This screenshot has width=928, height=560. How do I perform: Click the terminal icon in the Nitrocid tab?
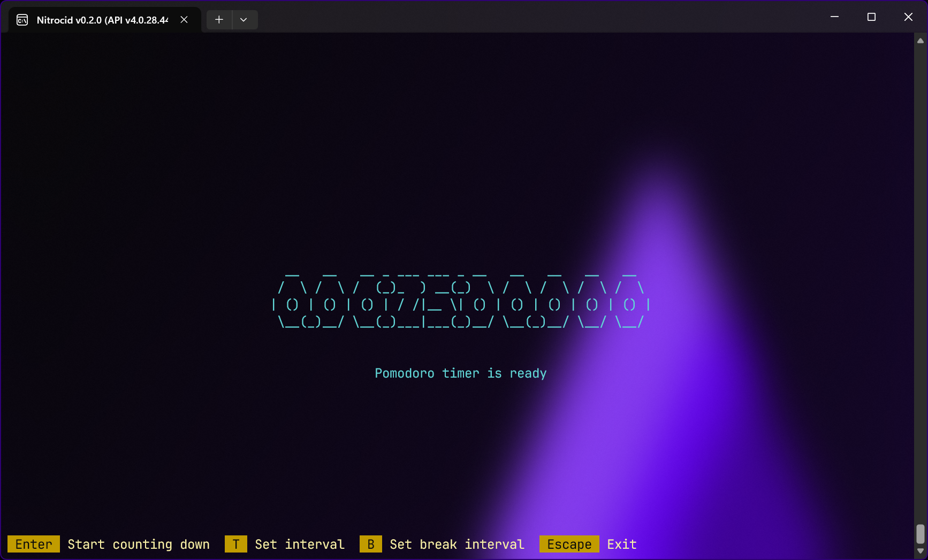tap(22, 20)
